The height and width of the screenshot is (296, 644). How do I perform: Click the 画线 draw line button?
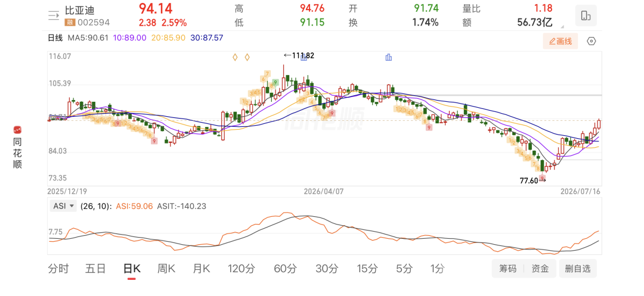(x=560, y=41)
